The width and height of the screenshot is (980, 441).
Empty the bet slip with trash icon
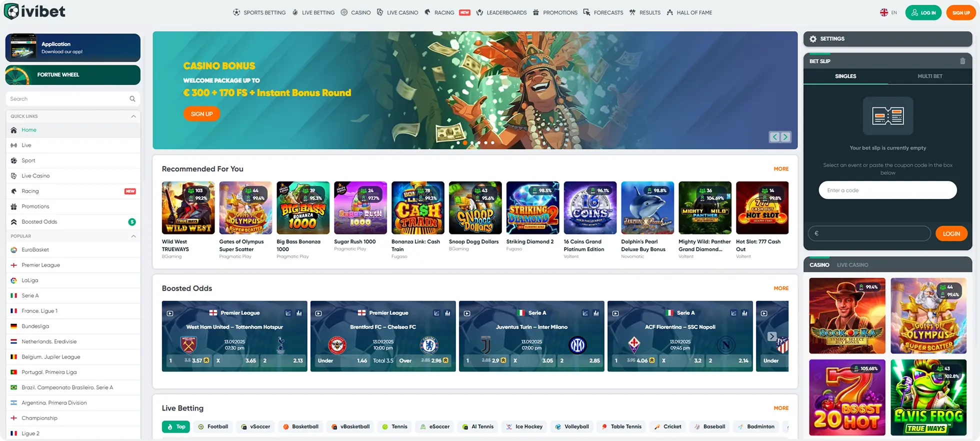tap(962, 61)
